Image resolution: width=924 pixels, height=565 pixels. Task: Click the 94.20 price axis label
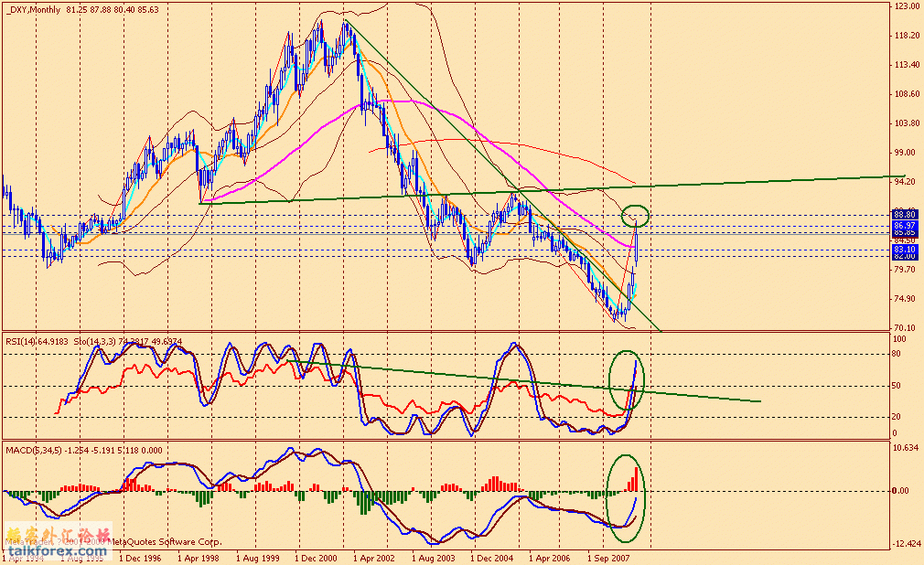click(905, 181)
